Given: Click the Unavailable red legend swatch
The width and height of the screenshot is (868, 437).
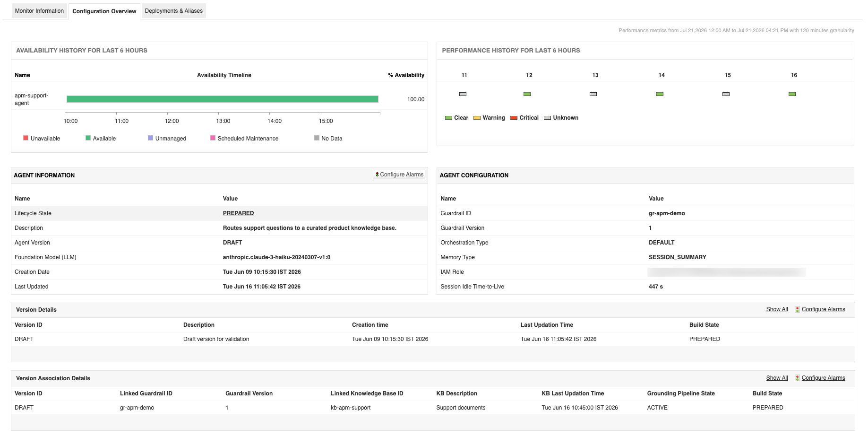Looking at the screenshot, I should point(26,138).
